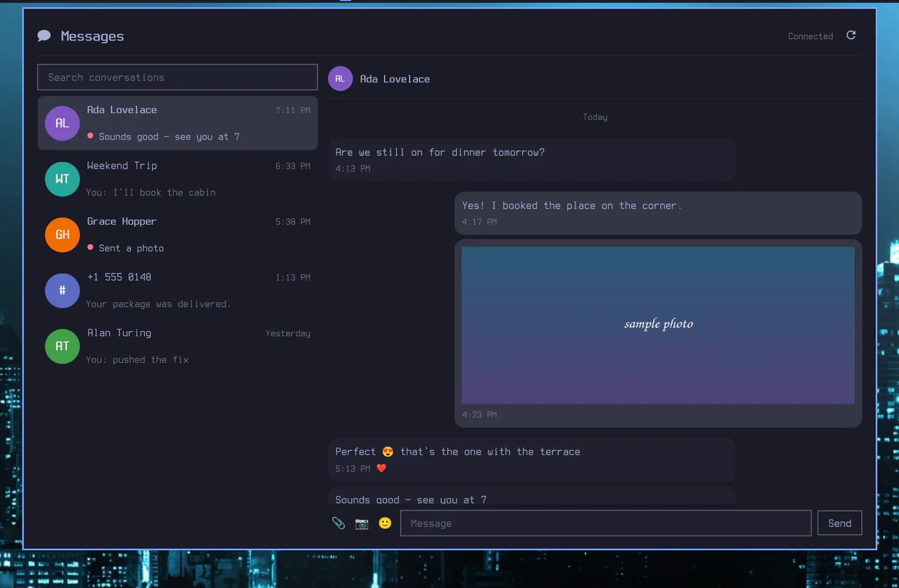Click the paperclip attachment icon
The width and height of the screenshot is (899, 588).
coord(338,523)
